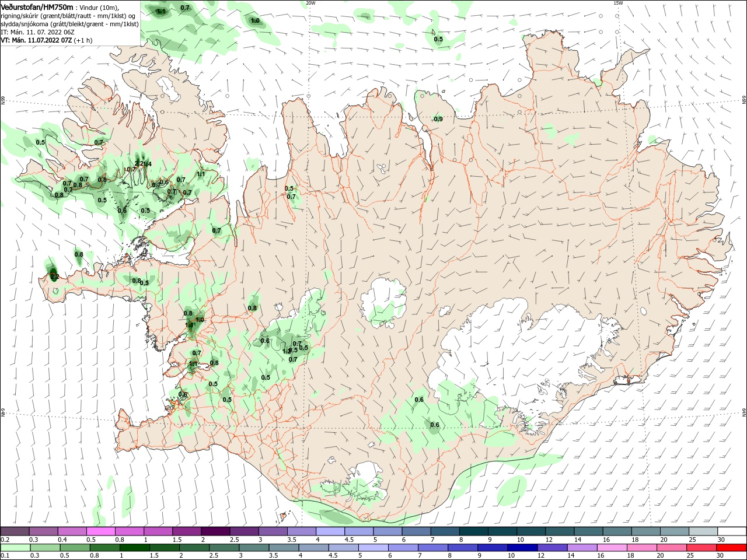Select the green legend swatch between 0.3 and 0.5
The image size is (747, 560).
click(44, 548)
